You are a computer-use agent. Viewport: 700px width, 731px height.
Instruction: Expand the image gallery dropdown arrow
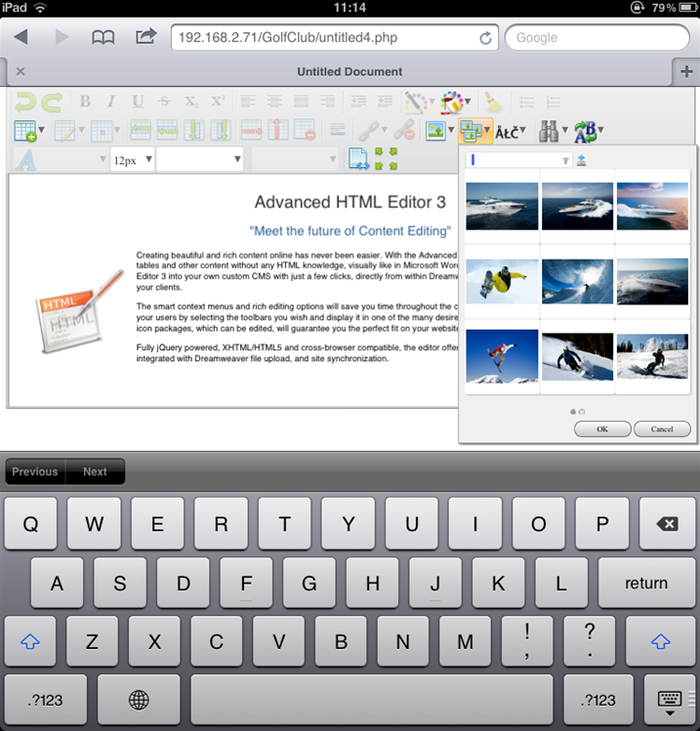(x=487, y=130)
